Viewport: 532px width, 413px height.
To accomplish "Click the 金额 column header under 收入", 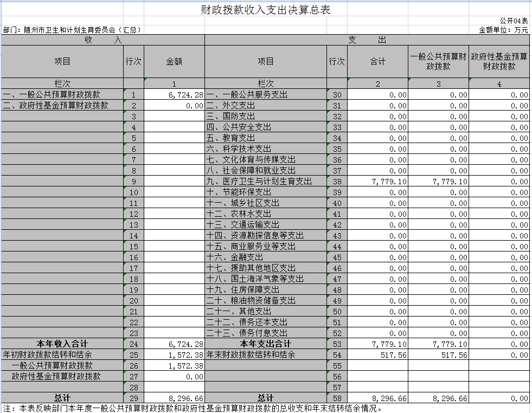I will point(174,62).
